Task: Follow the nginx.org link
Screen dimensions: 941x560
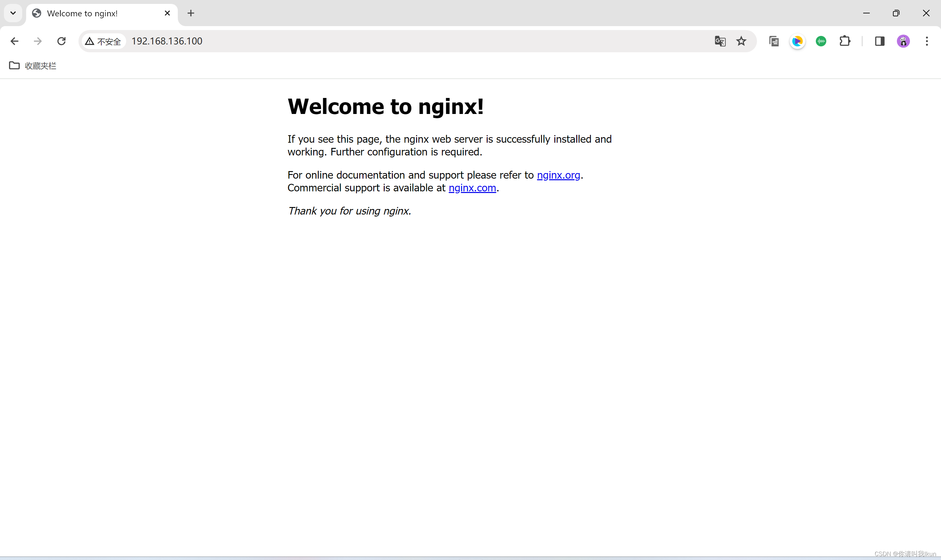Action: [558, 175]
